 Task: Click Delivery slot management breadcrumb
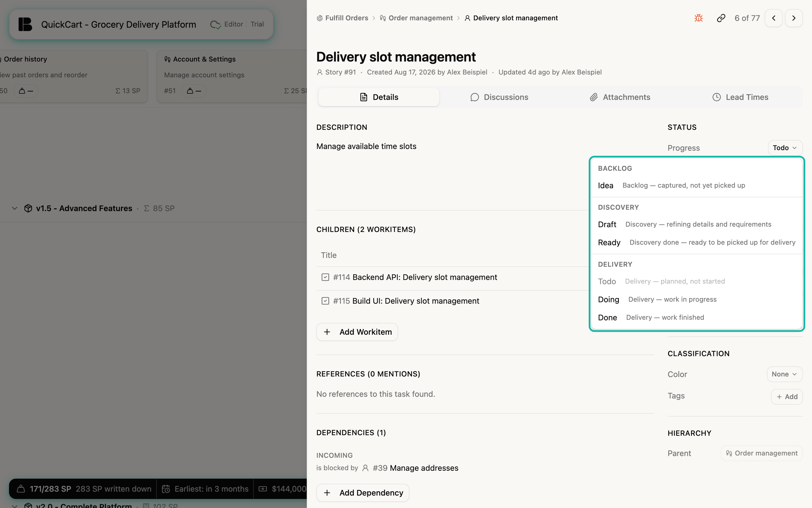click(x=511, y=18)
